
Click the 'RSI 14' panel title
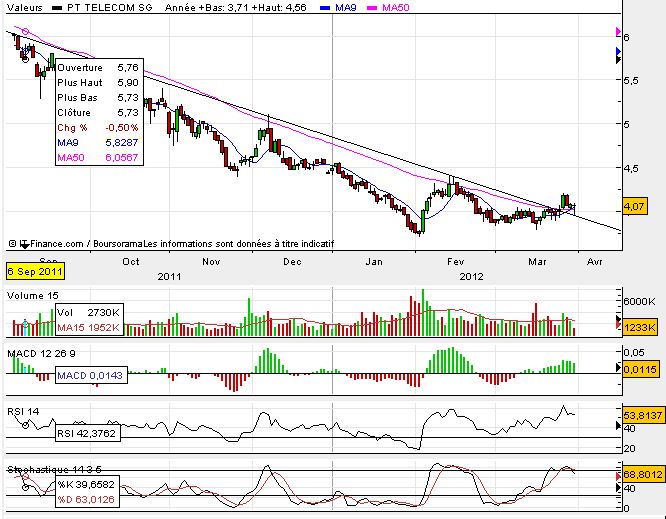pos(23,411)
